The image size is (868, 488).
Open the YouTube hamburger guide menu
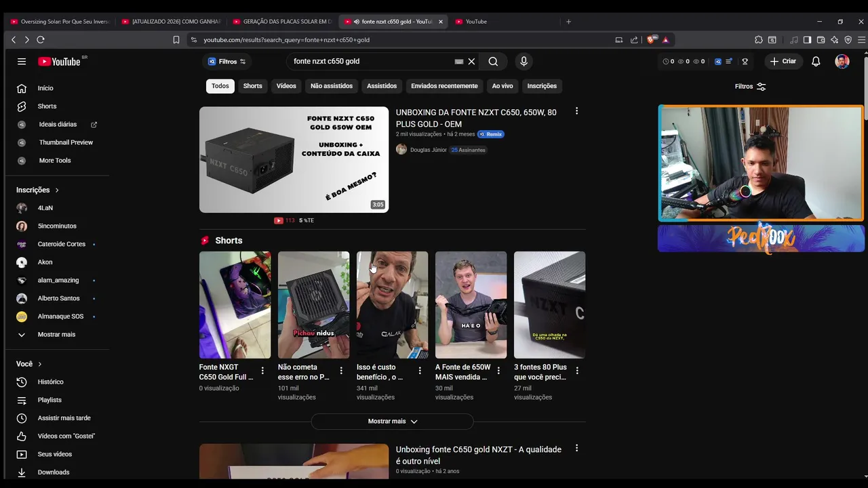point(22,61)
